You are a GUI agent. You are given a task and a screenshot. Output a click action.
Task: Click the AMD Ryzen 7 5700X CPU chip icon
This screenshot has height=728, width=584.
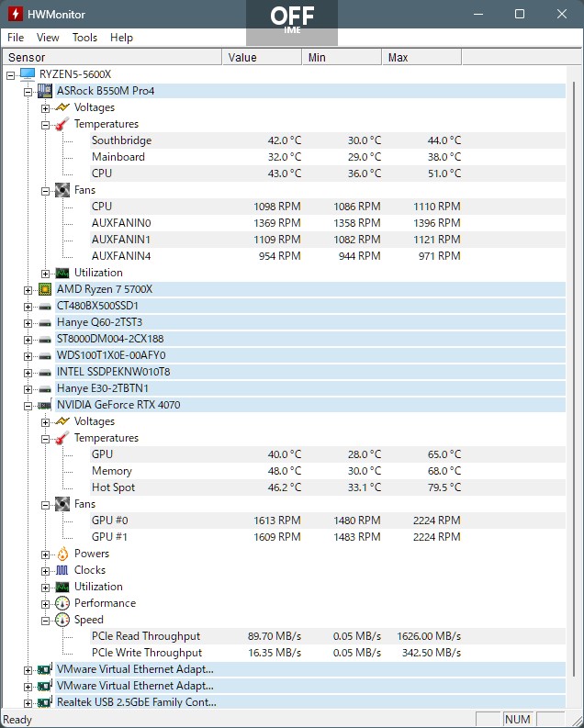(45, 289)
